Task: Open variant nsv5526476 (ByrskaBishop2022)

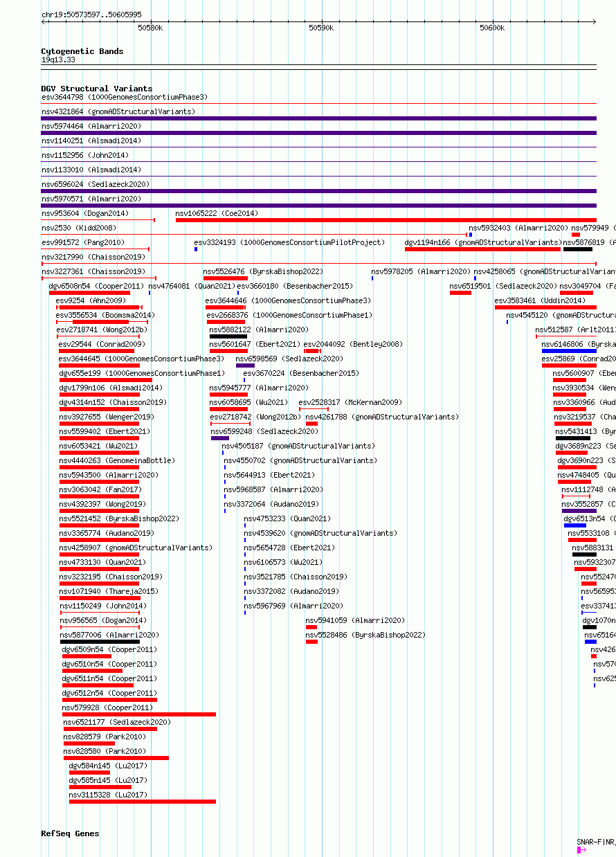Action: pos(263,271)
